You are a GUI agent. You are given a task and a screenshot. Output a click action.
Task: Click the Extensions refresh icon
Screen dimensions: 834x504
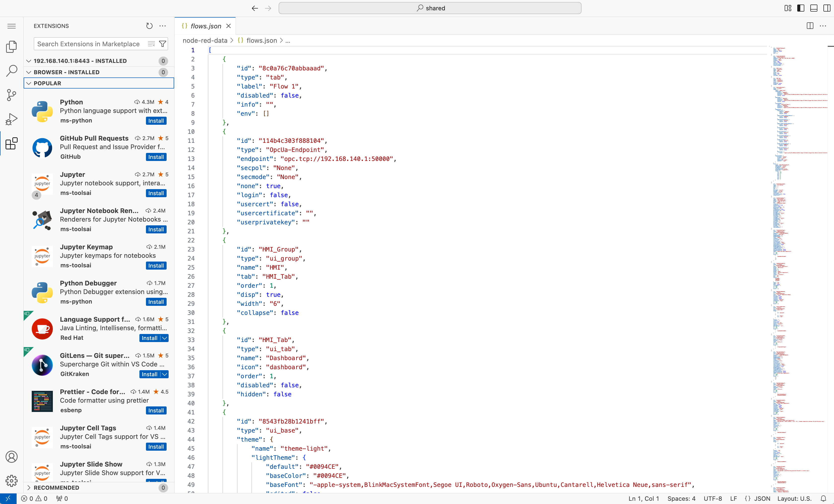pyautogui.click(x=149, y=26)
